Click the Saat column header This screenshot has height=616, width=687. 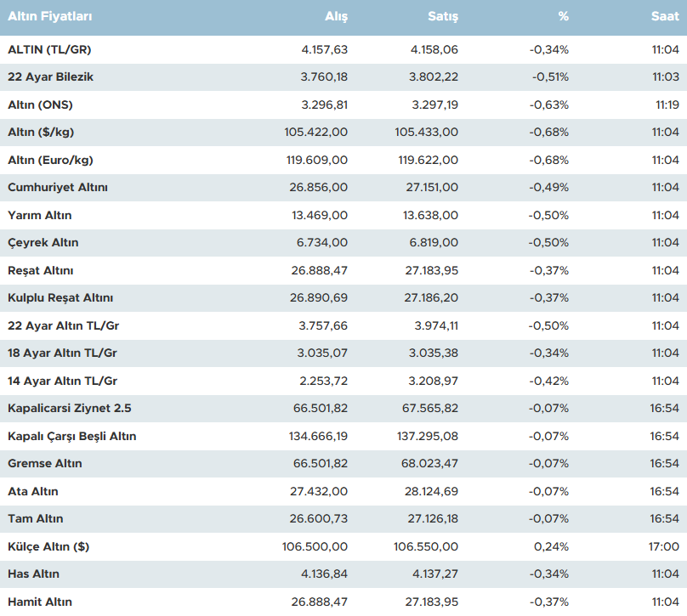tap(665, 17)
